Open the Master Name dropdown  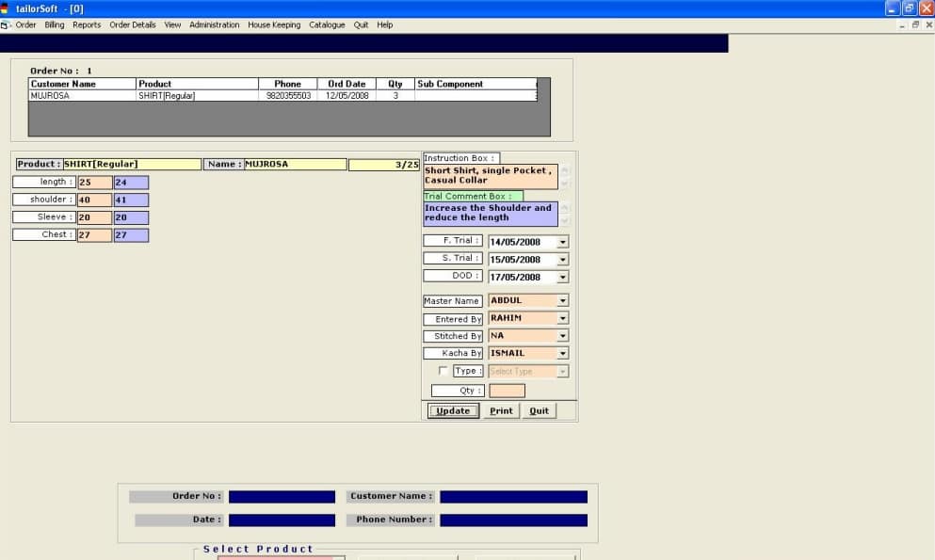[562, 301]
